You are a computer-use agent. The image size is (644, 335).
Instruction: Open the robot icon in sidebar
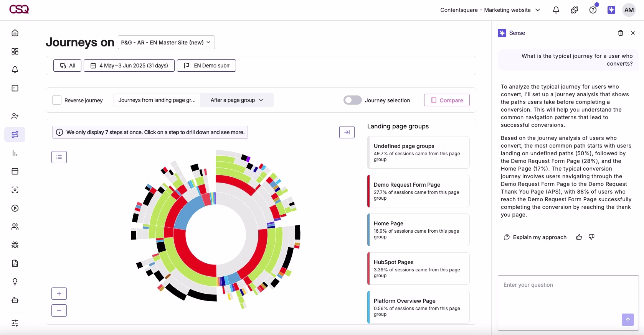[15, 300]
